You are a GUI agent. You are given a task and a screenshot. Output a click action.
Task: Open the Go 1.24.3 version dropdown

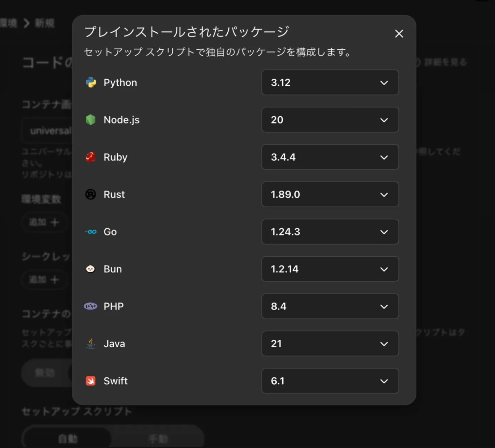330,232
